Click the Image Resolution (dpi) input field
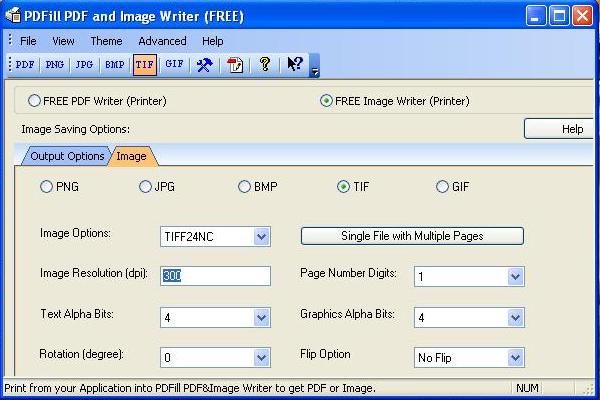 coord(215,276)
